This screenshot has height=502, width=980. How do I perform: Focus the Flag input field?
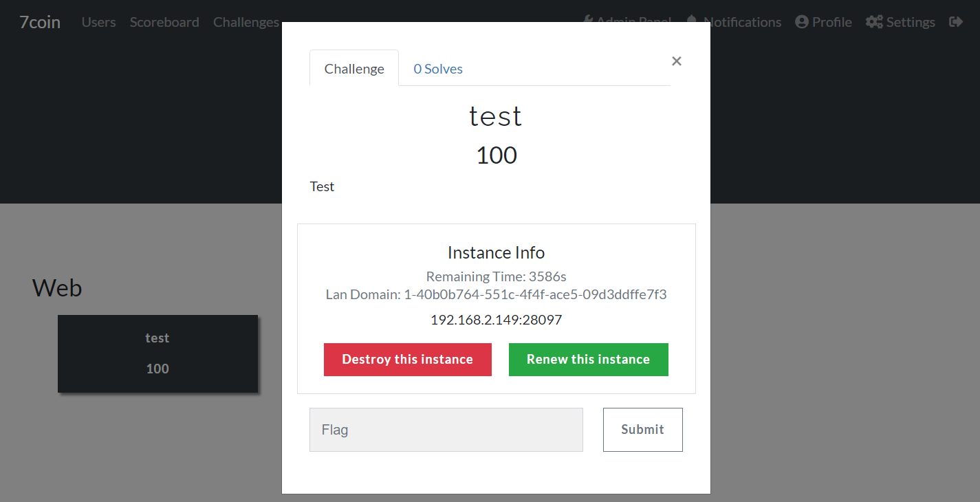tap(446, 430)
